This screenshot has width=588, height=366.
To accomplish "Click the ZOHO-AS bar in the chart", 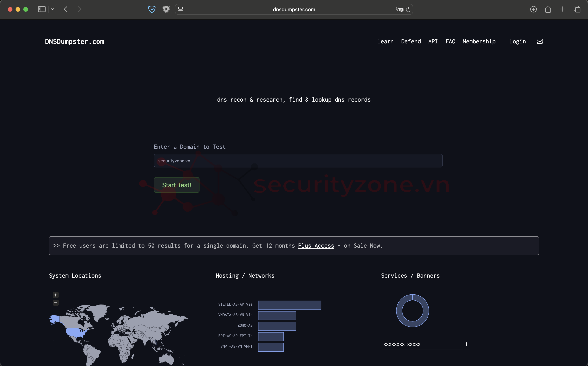I will pyautogui.click(x=277, y=326).
